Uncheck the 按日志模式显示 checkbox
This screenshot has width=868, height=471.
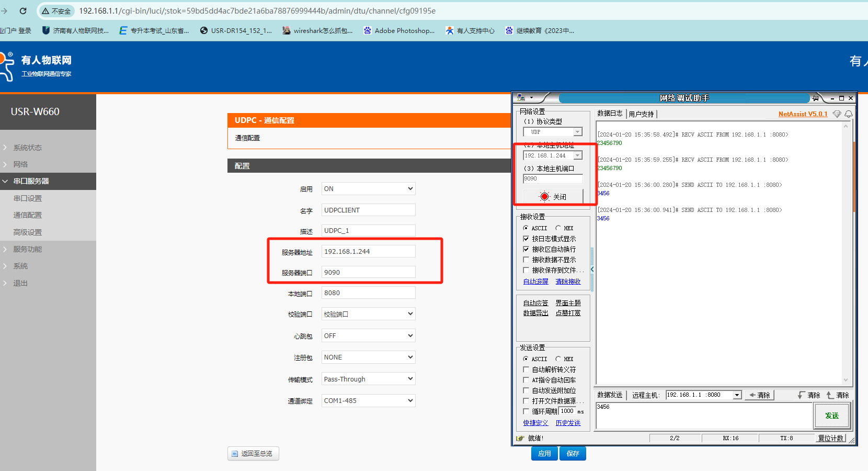(x=526, y=239)
